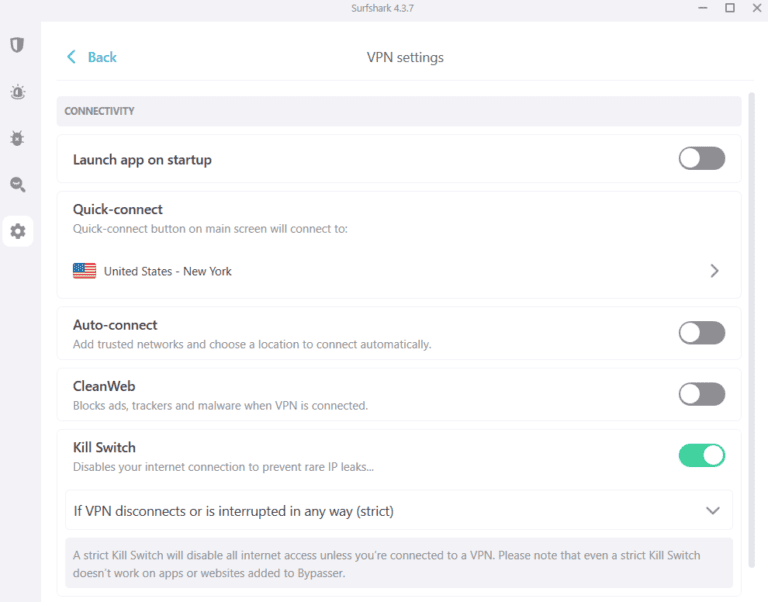Screen dimensions: 768x602
Task: Open the Antivirus bug icon in sidebar
Action: pos(17,138)
